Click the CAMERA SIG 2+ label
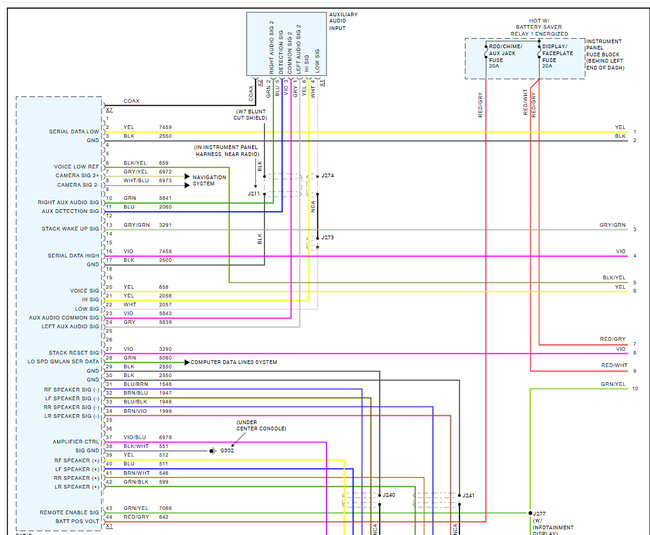Image resolution: width=650 pixels, height=535 pixels. point(78,175)
